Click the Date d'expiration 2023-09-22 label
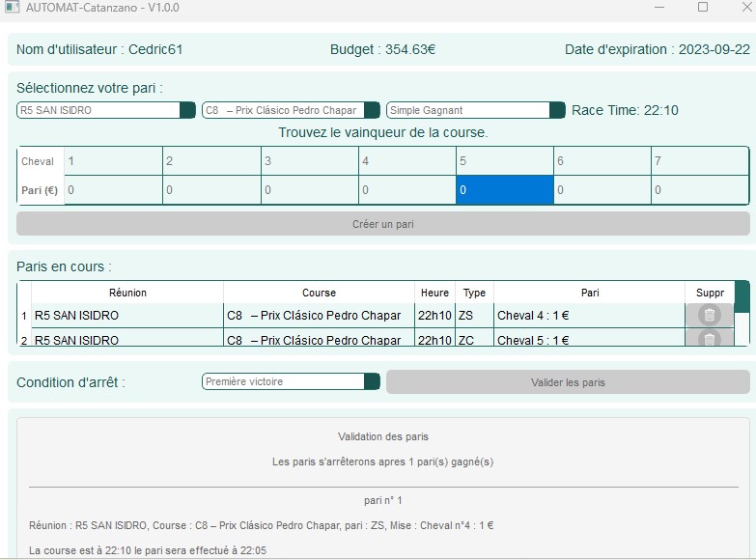Viewport: 756px width, 560px height. 658,49
